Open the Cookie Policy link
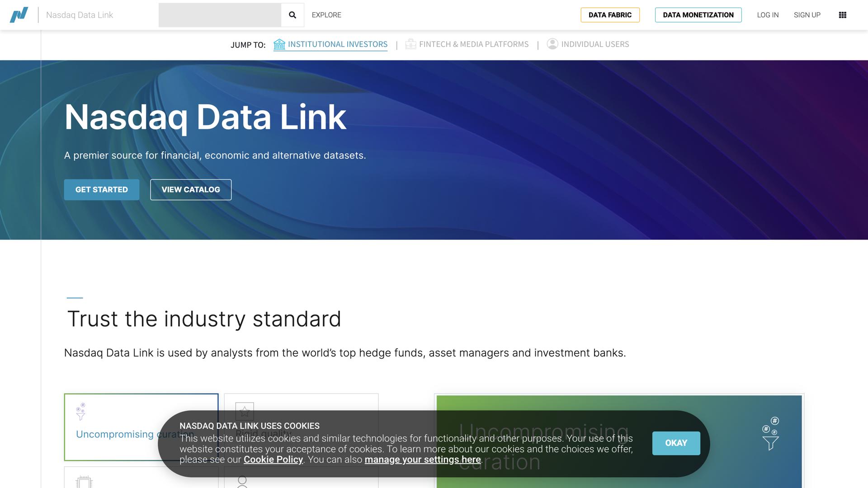 coord(273,460)
